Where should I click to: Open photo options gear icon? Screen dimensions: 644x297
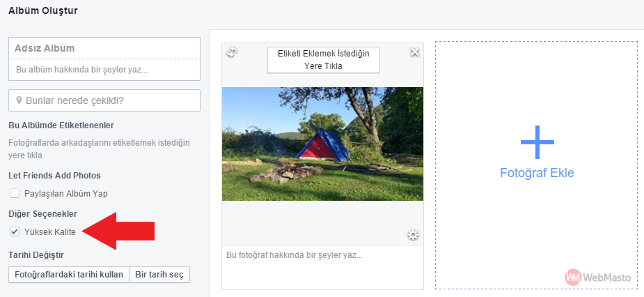[x=413, y=235]
